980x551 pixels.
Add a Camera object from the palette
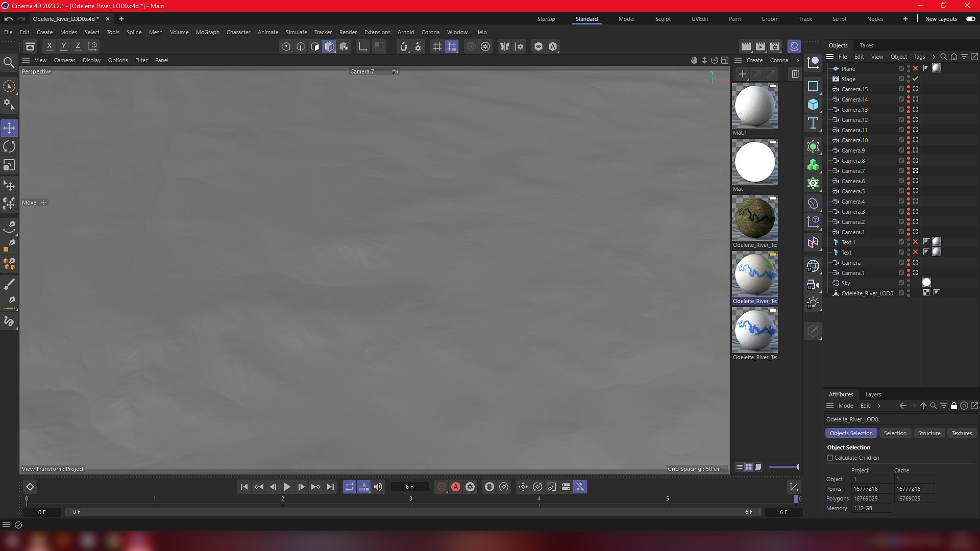(813, 285)
